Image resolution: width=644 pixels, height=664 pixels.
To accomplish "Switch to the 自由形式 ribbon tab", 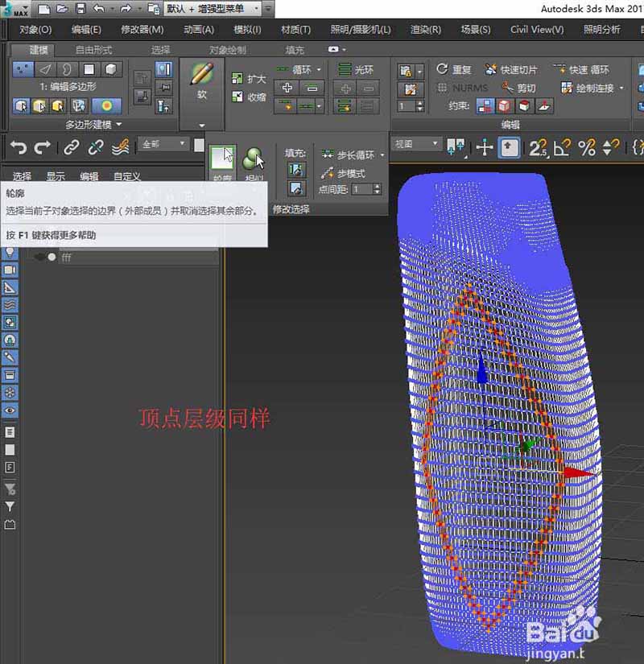I will tap(94, 50).
